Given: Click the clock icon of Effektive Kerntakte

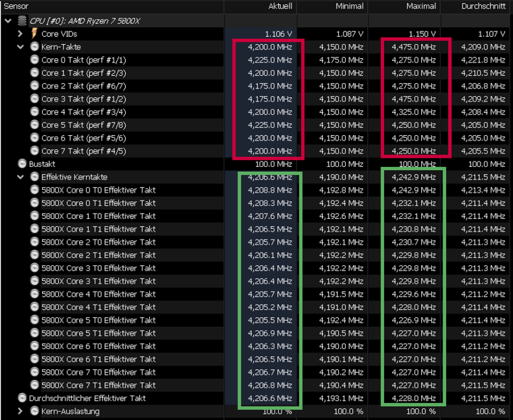Looking at the screenshot, I should 34,177.
